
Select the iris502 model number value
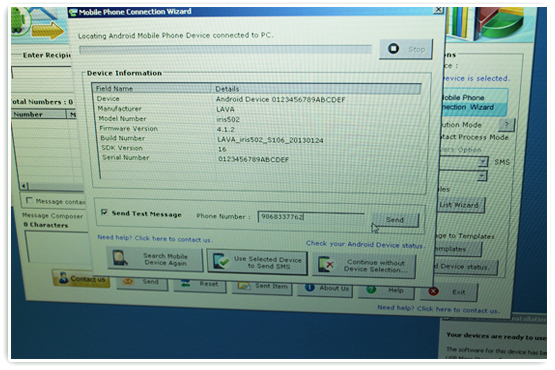[228, 119]
